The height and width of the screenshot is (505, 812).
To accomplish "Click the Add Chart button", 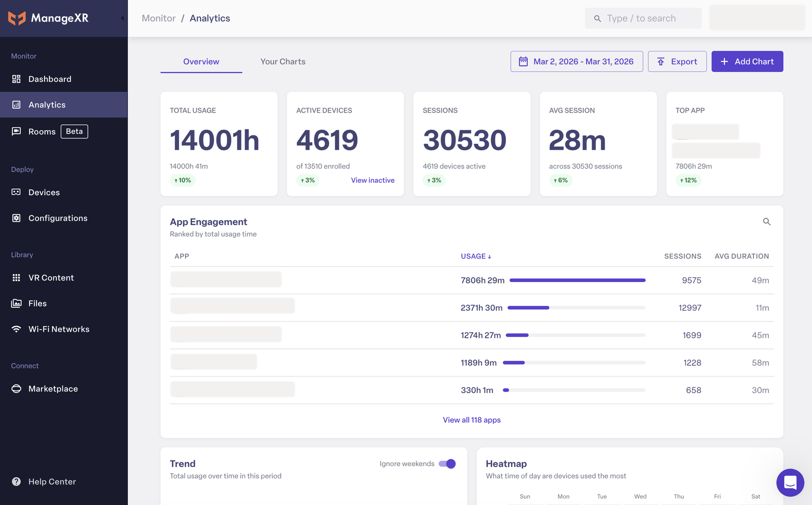I will click(x=747, y=61).
